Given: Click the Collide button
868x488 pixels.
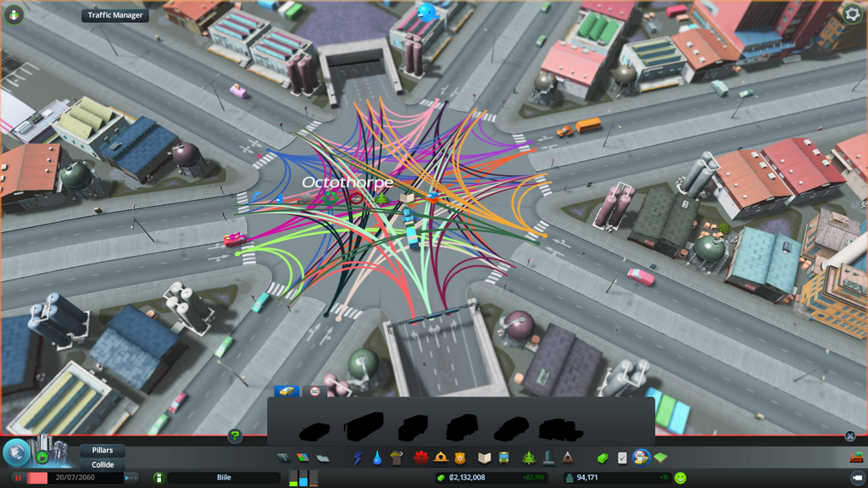Looking at the screenshot, I should [103, 465].
